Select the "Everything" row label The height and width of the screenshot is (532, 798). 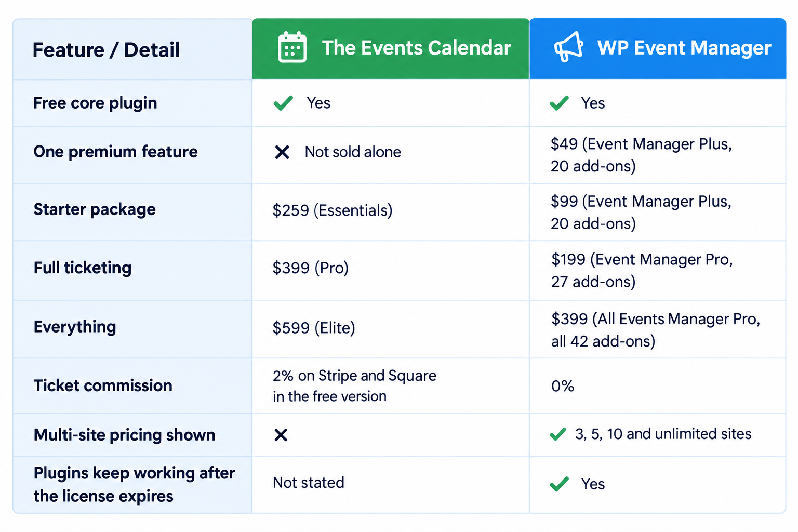(75, 327)
